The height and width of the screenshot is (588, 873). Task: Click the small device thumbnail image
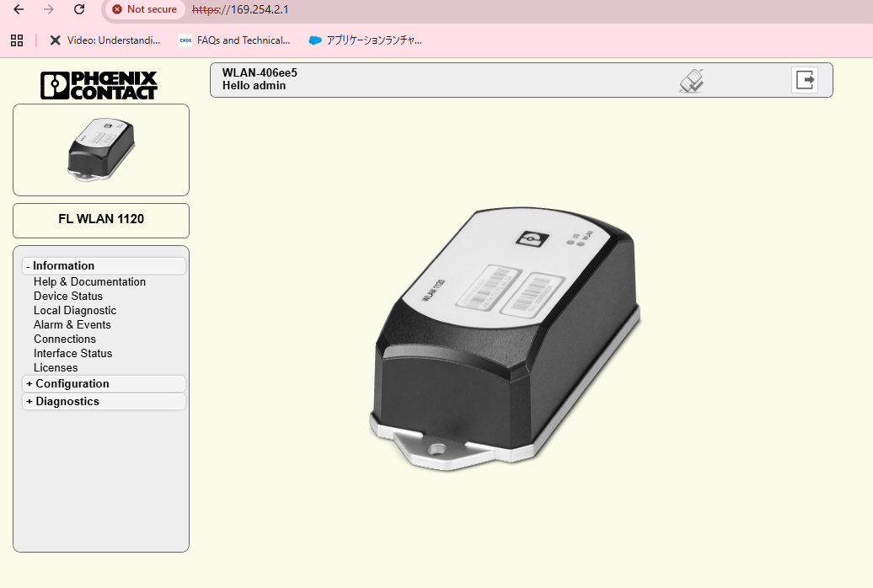click(x=101, y=149)
